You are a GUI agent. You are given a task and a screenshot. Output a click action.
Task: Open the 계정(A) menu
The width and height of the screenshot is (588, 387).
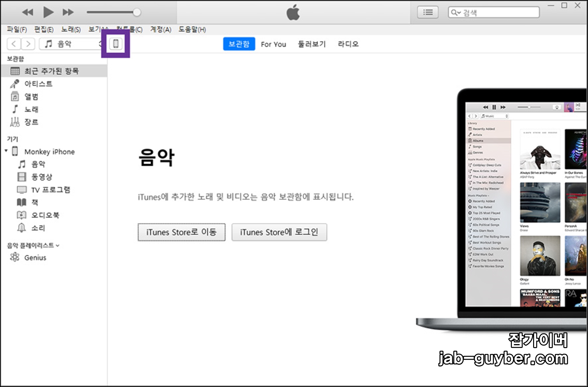(161, 29)
